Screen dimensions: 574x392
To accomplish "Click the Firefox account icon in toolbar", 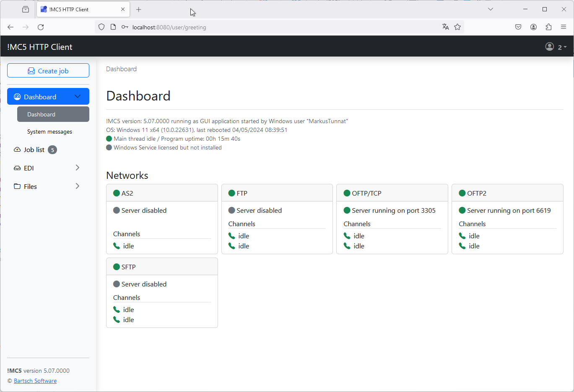I will pos(533,27).
